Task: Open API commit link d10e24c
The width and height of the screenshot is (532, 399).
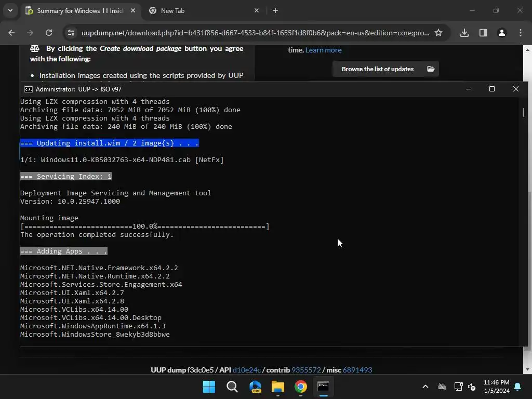Action: tap(247, 370)
